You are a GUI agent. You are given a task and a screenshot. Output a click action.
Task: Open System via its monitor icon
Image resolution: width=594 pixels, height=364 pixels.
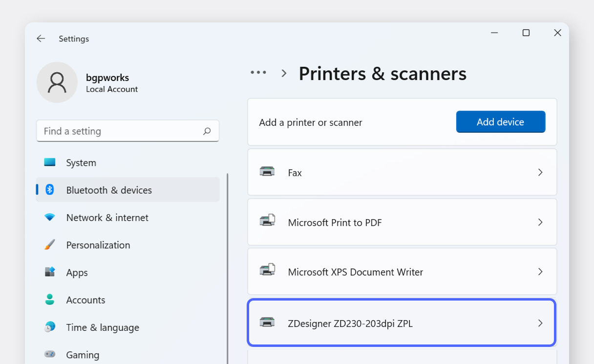(50, 162)
